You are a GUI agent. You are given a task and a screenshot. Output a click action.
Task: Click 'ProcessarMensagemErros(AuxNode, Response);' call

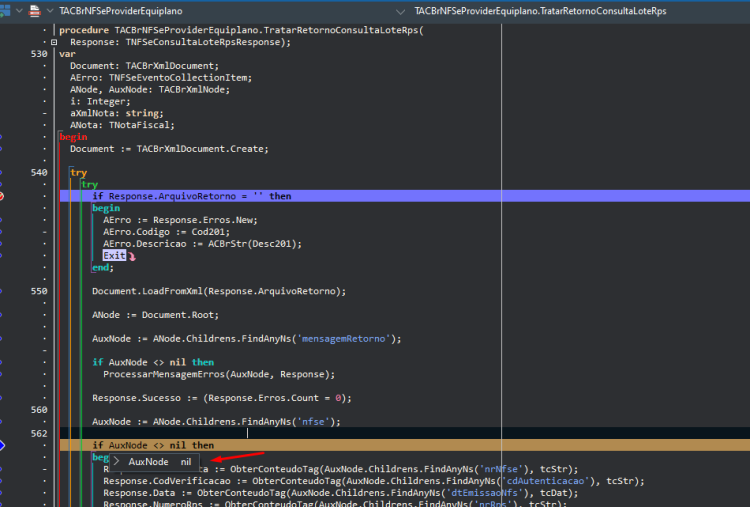pyautogui.click(x=219, y=375)
